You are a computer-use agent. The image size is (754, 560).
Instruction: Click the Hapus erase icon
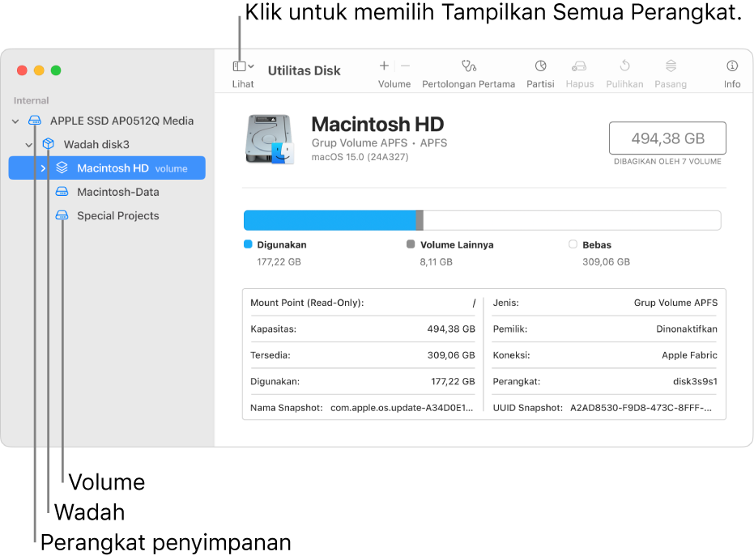click(579, 66)
